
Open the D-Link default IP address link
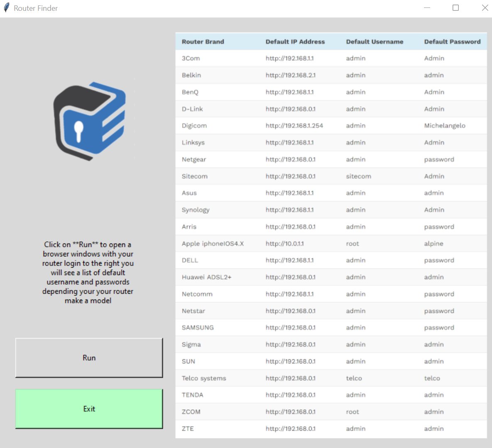290,109
